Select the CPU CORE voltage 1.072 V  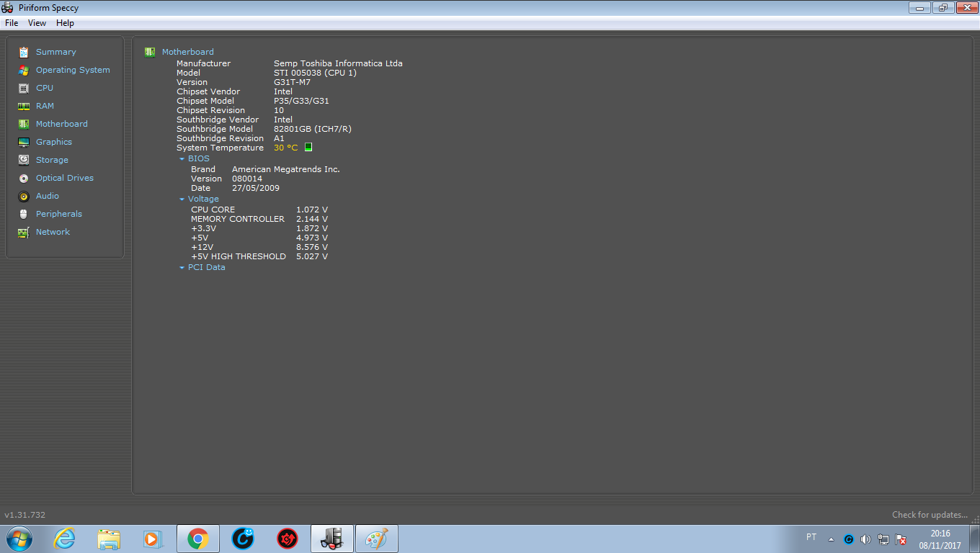[312, 210]
